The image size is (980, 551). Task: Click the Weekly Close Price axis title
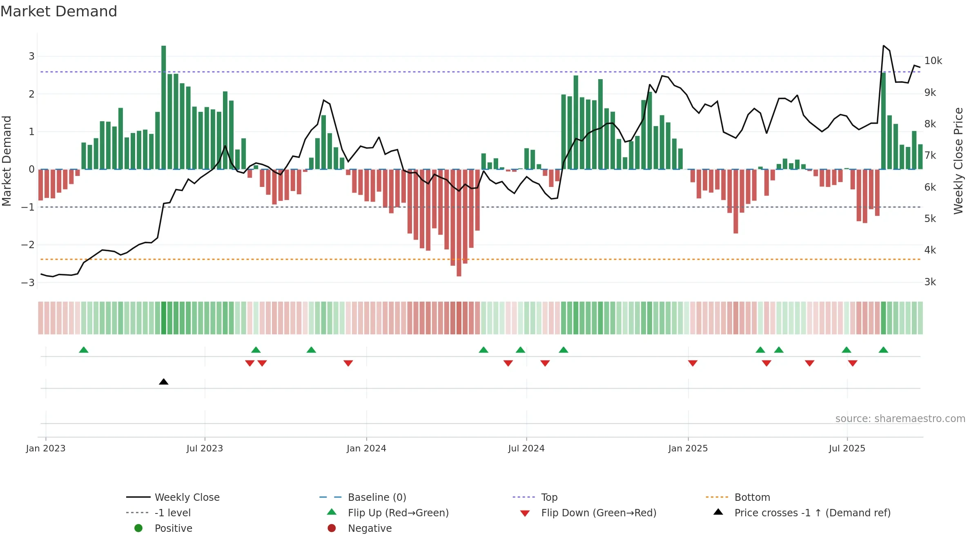click(958, 161)
